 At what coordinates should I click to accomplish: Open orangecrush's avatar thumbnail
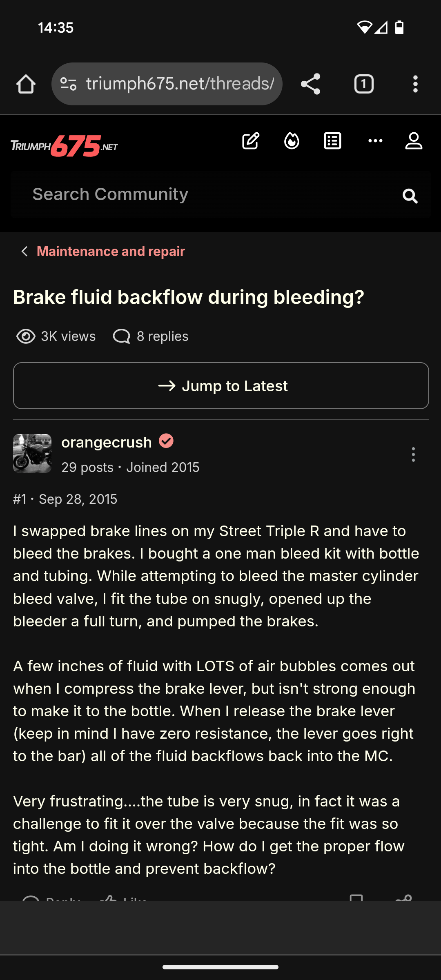coord(32,453)
